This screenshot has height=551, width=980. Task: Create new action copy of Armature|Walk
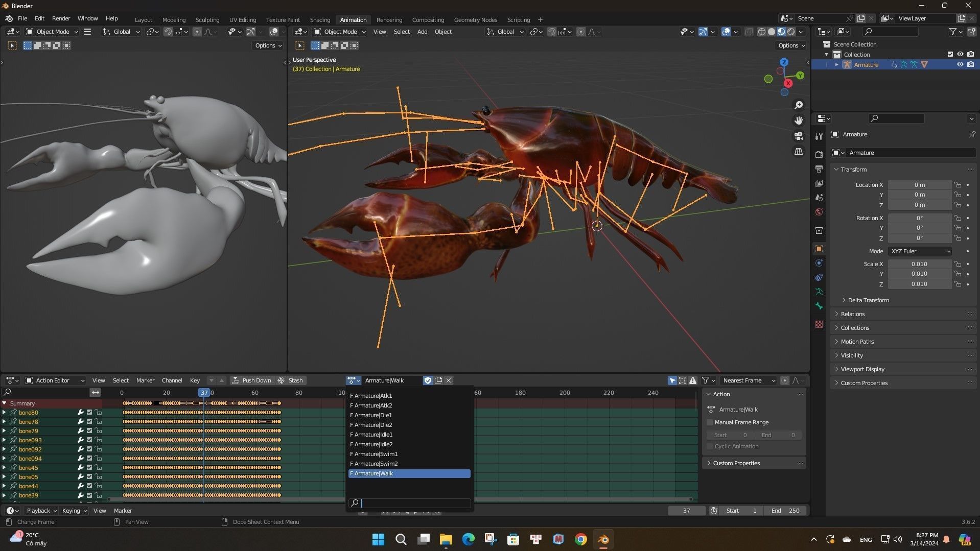(438, 380)
